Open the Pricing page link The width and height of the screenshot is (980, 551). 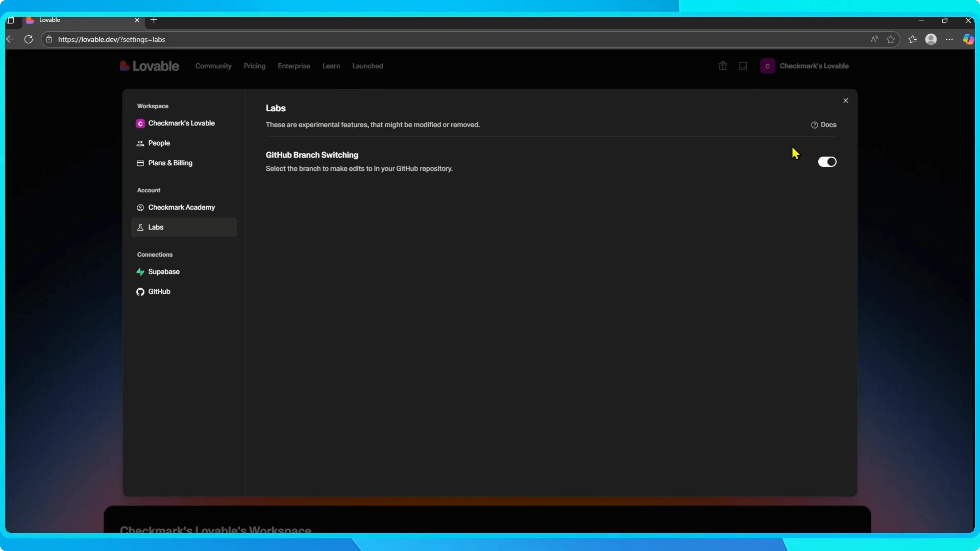tap(255, 66)
